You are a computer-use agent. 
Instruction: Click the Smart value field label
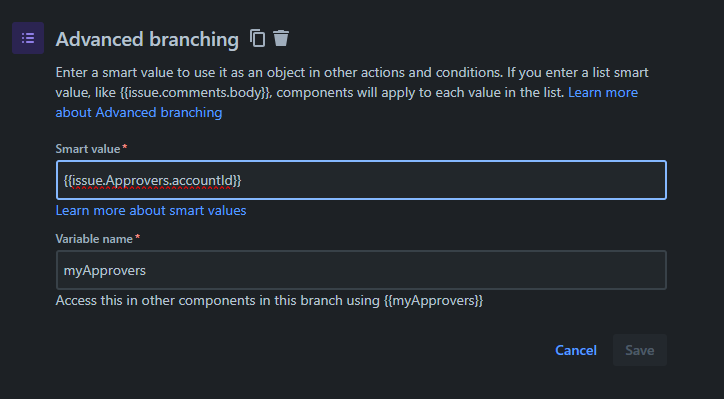point(88,149)
